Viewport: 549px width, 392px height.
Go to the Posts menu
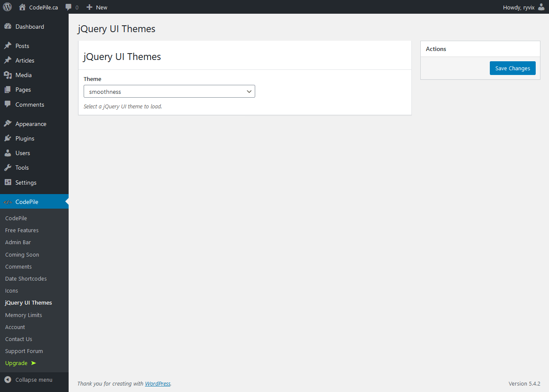pos(34,46)
